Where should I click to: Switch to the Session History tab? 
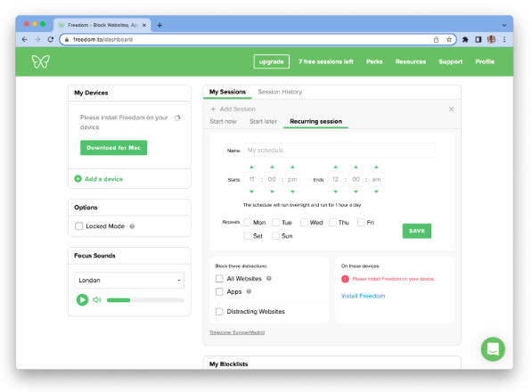[x=280, y=92]
